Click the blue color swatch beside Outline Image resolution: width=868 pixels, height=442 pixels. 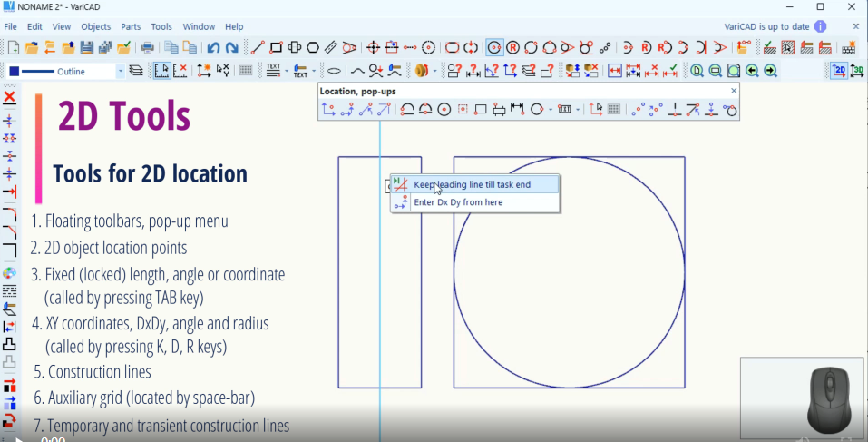click(15, 71)
